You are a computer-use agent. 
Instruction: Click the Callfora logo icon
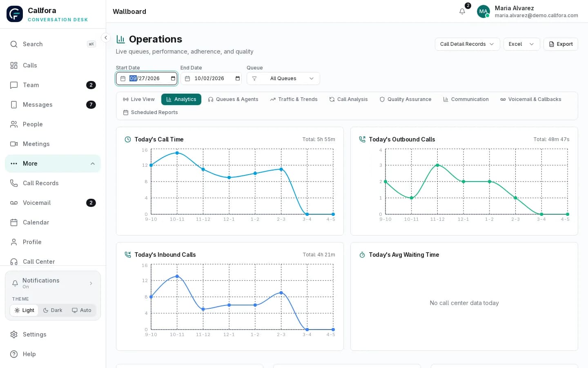(15, 14)
